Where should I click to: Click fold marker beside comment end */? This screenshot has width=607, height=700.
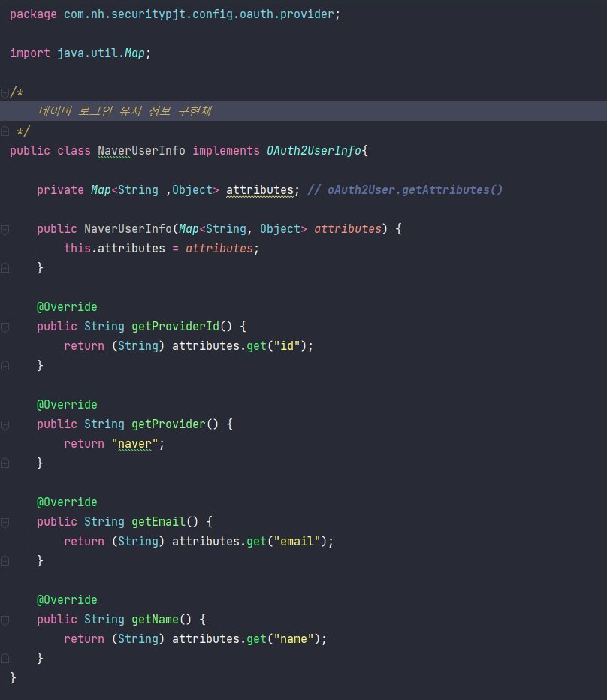coord(5,131)
